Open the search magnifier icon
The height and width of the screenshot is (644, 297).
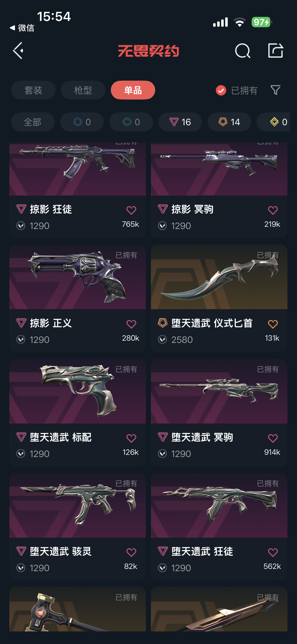pos(243,51)
